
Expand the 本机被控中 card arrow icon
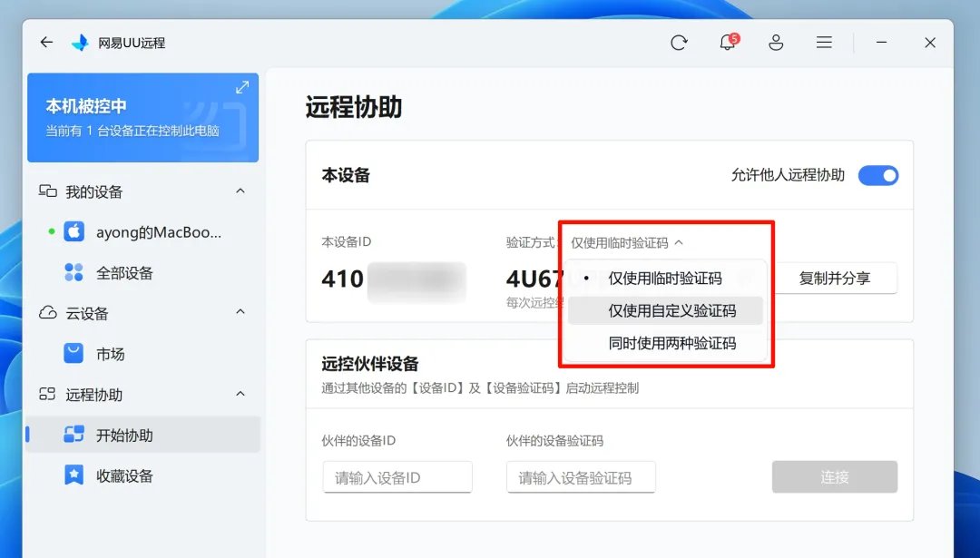242,87
